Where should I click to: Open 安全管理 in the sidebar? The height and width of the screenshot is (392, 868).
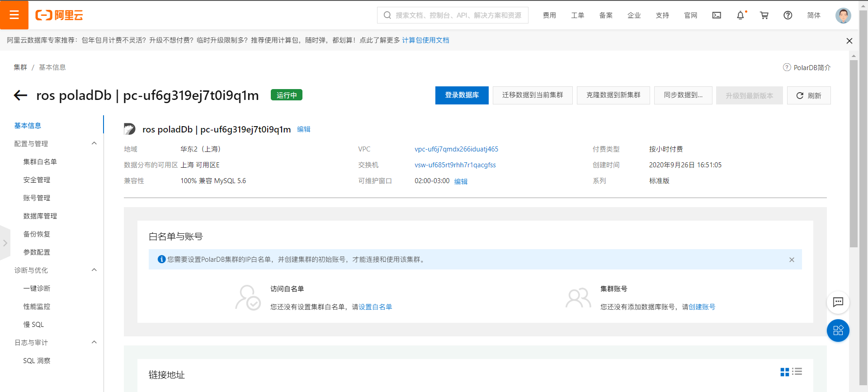[x=37, y=179]
